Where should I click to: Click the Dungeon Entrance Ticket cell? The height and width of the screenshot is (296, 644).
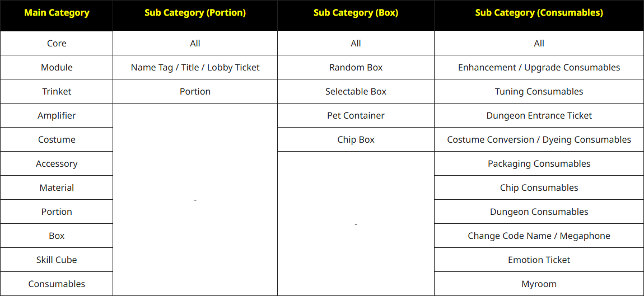[539, 115]
